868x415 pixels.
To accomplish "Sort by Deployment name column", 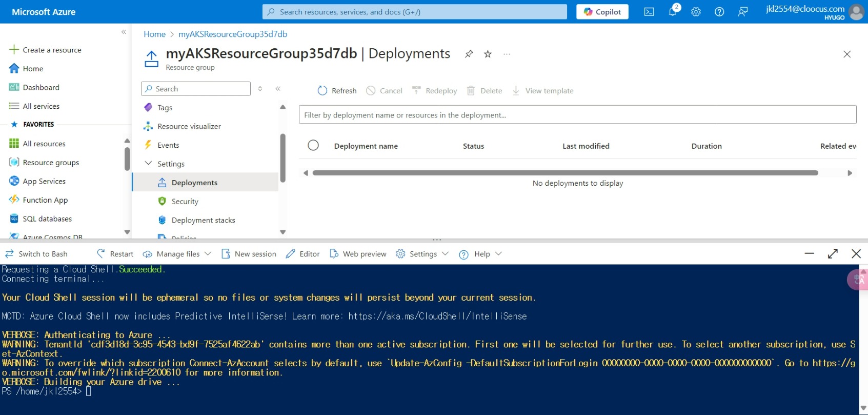I will (366, 146).
